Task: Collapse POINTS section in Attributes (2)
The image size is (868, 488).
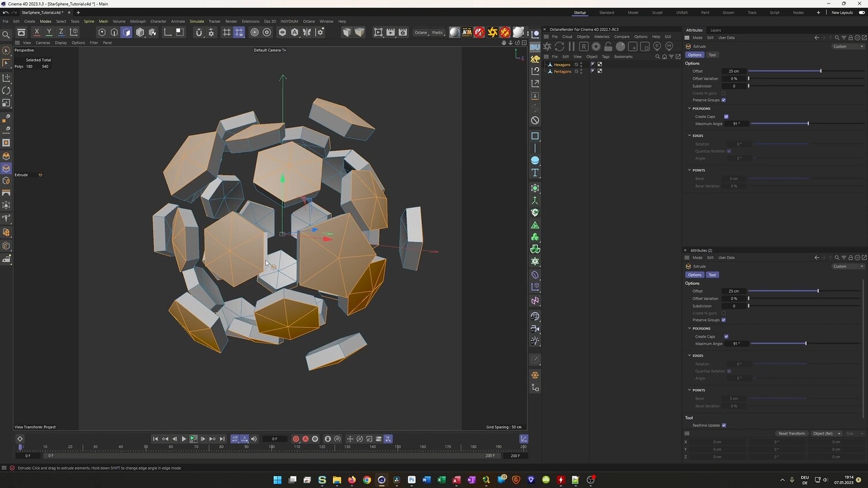Action: point(689,390)
